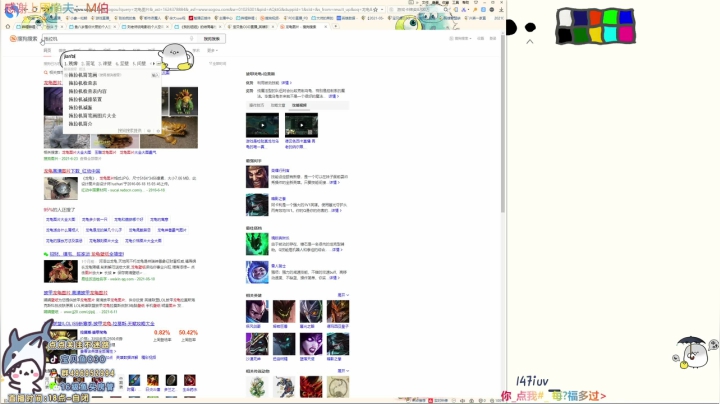
Task: Select the first tab above the video thumbnails
Action: pyautogui.click(x=256, y=105)
